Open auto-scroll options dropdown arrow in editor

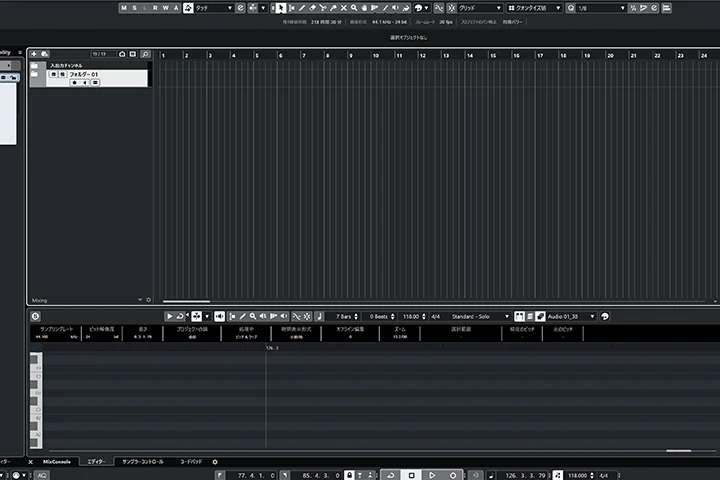tap(207, 316)
